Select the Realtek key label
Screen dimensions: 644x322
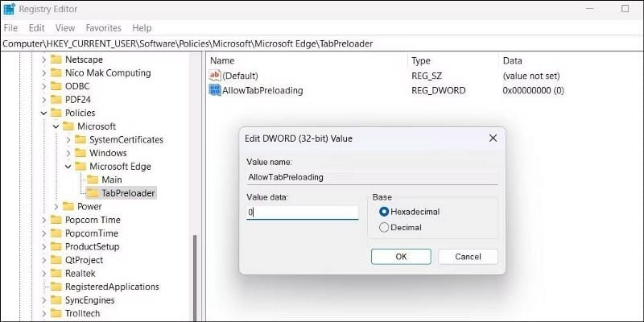(x=80, y=273)
